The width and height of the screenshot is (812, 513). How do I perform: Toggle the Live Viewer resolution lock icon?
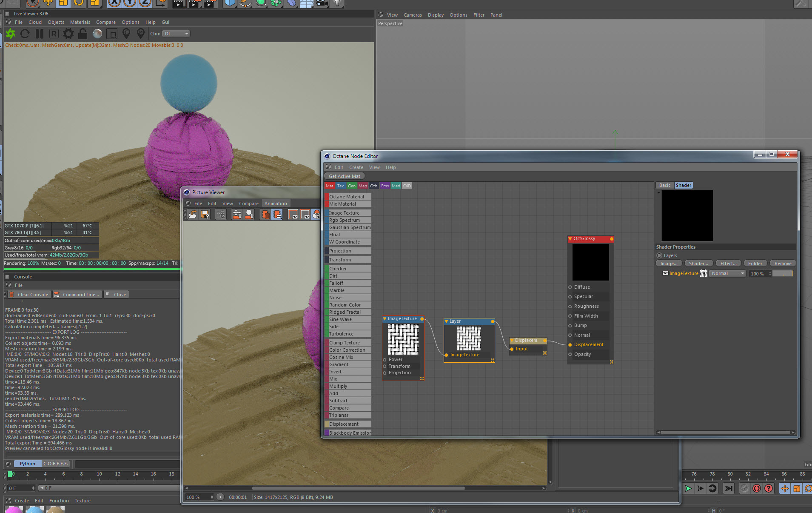tap(83, 34)
